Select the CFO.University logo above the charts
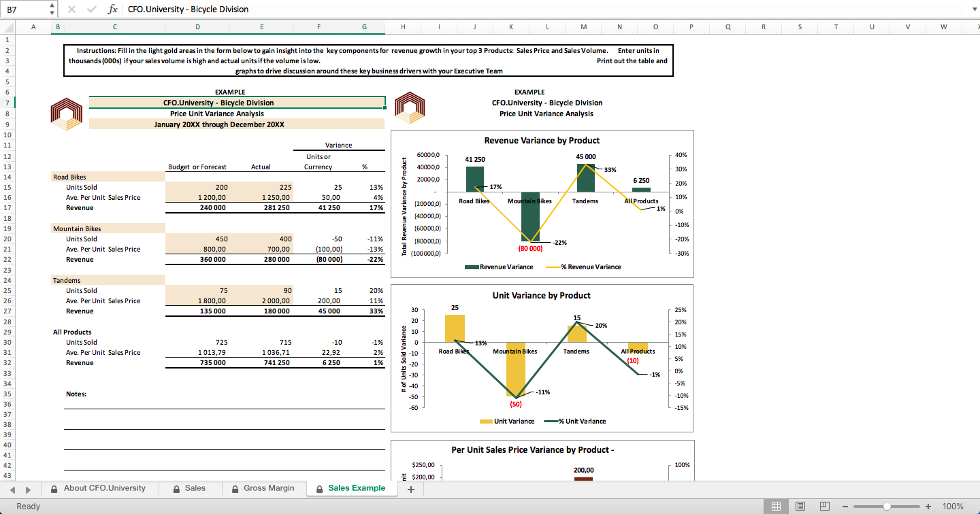Image resolution: width=980 pixels, height=514 pixels. (x=409, y=107)
